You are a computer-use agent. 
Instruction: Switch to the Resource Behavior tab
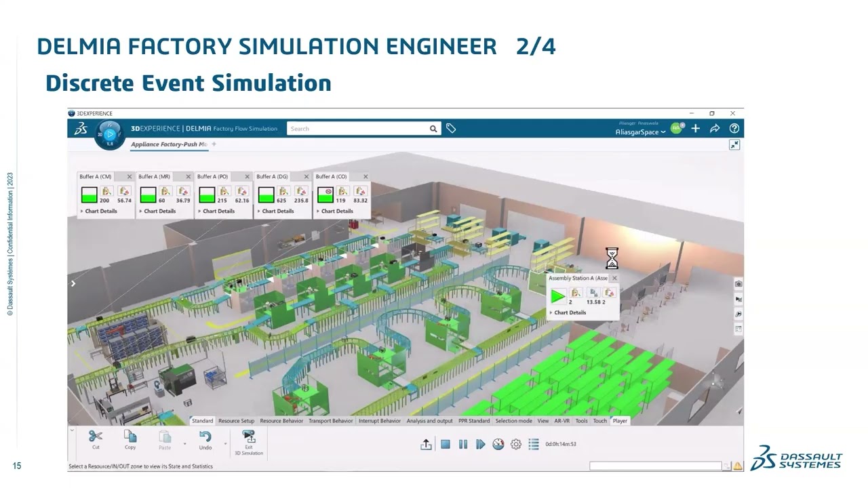point(281,421)
